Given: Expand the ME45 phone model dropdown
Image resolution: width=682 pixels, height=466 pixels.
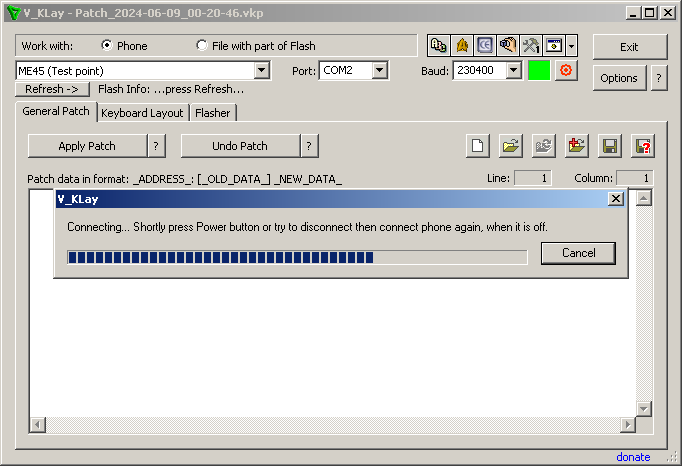Looking at the screenshot, I should 262,71.
